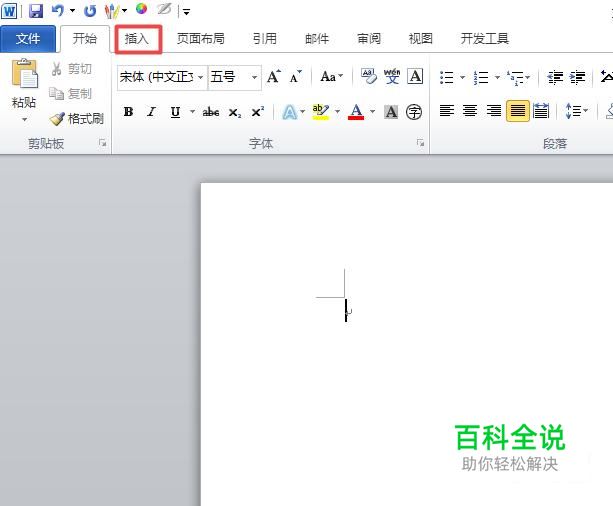This screenshot has height=506, width=613.
Task: Click the Redo icon in quick access toolbar
Action: (90, 11)
